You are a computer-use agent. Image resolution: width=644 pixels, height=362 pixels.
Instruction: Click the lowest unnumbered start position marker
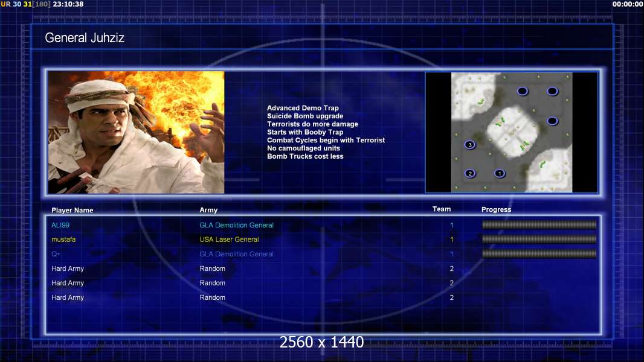click(552, 121)
